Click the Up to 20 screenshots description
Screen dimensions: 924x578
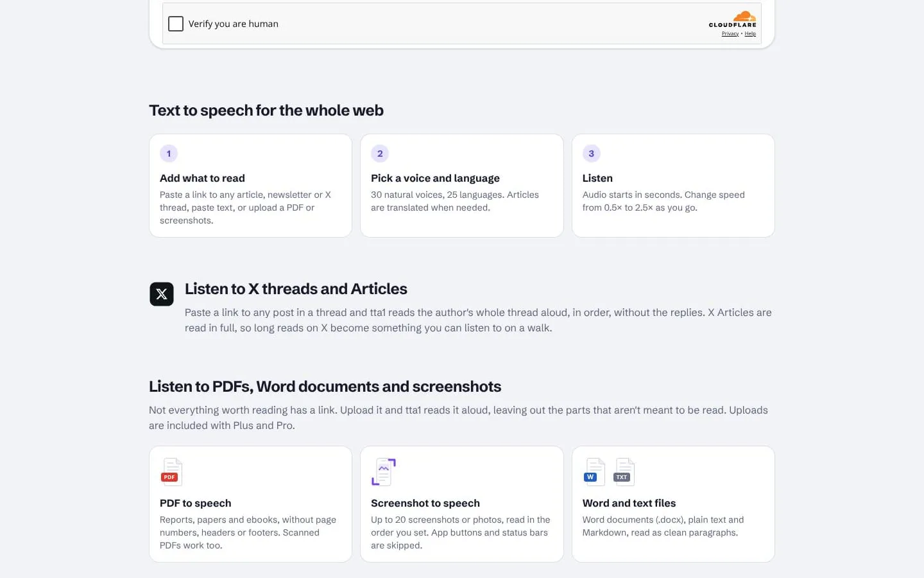click(x=461, y=532)
